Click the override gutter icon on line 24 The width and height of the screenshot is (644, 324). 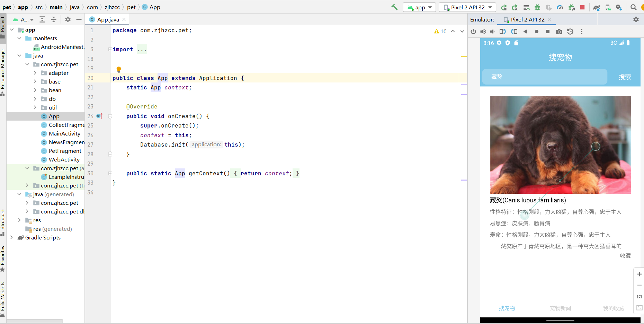tap(99, 116)
